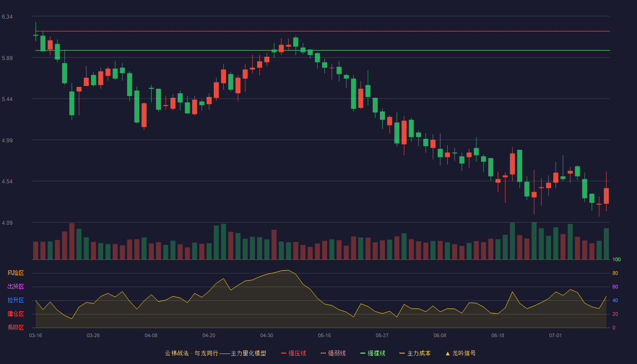Click the 03-16 date label

pyautogui.click(x=35, y=335)
